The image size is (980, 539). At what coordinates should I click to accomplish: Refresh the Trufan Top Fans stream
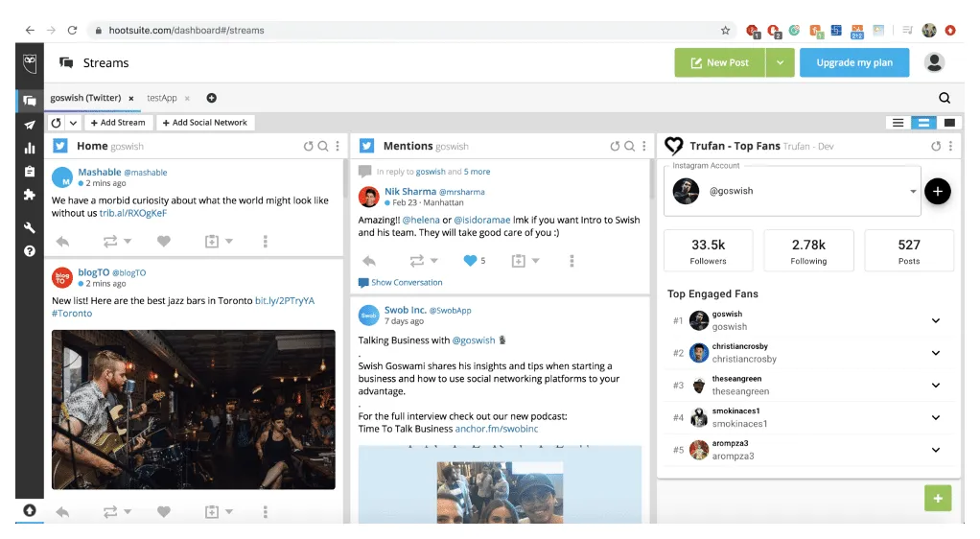(936, 147)
